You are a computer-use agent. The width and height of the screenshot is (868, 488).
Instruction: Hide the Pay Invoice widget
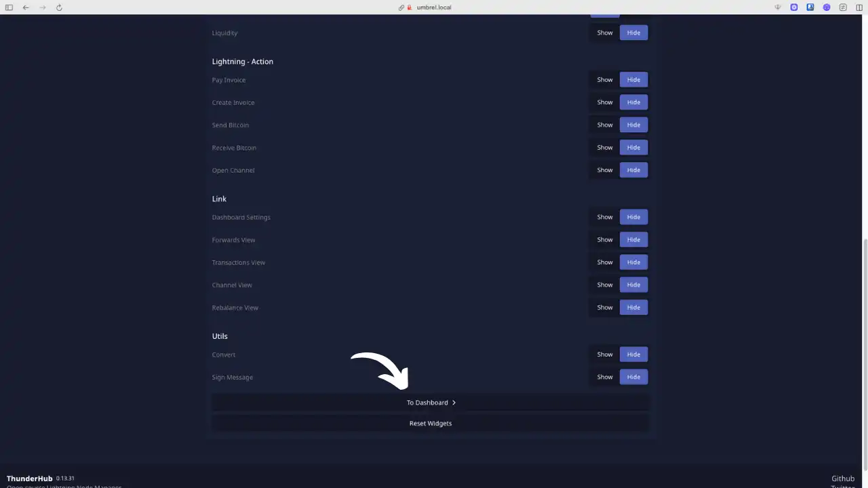pyautogui.click(x=633, y=80)
